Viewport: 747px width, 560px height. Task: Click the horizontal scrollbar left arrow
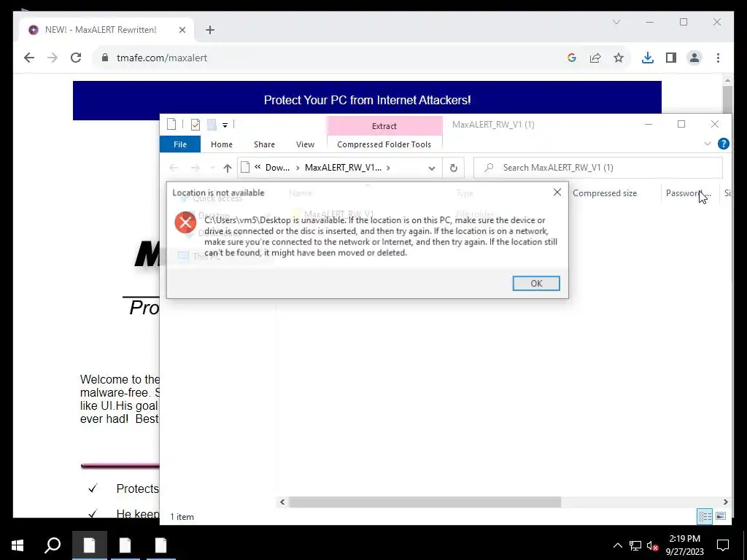pos(282,502)
